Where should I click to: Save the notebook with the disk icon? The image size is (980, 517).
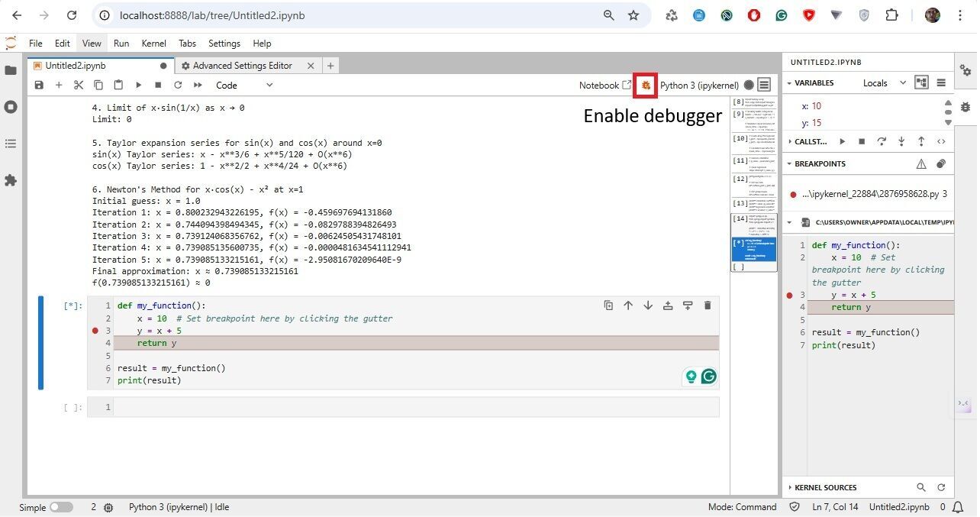tap(39, 85)
